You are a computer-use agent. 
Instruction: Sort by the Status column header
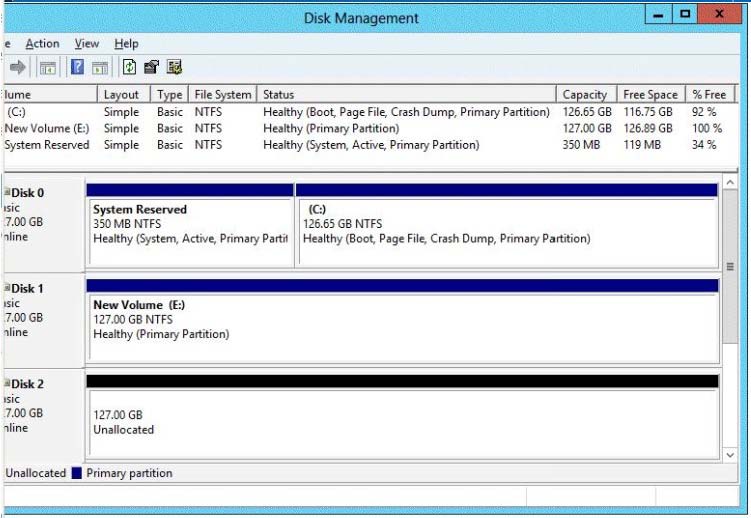pos(407,94)
